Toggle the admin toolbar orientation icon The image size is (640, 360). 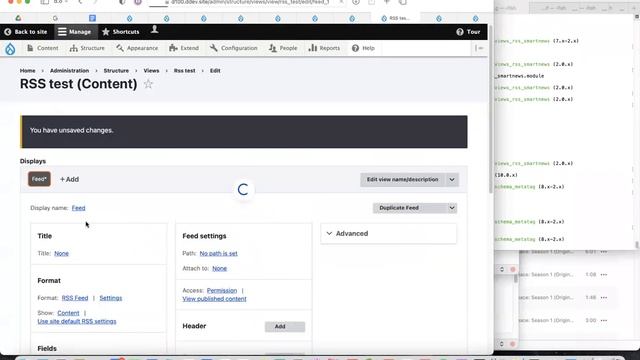pyautogui.click(x=479, y=48)
